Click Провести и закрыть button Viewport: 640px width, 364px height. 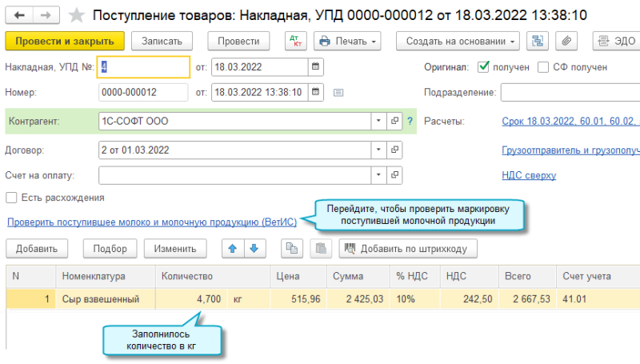[65, 42]
